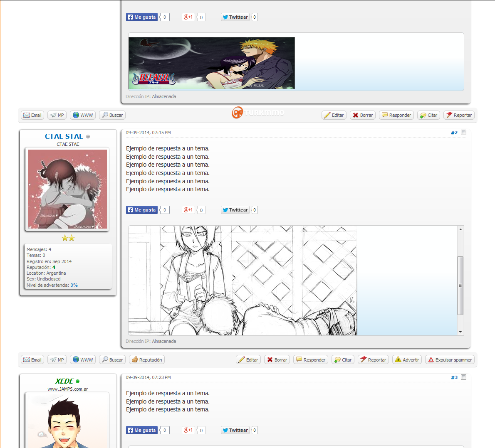
Task: Click Google +1 in post #2
Action: point(188,210)
